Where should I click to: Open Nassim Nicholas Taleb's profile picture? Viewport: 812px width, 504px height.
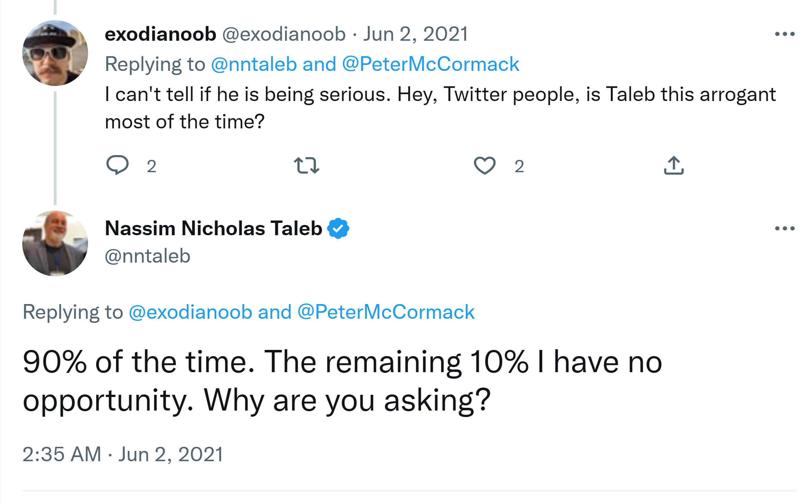(55, 243)
